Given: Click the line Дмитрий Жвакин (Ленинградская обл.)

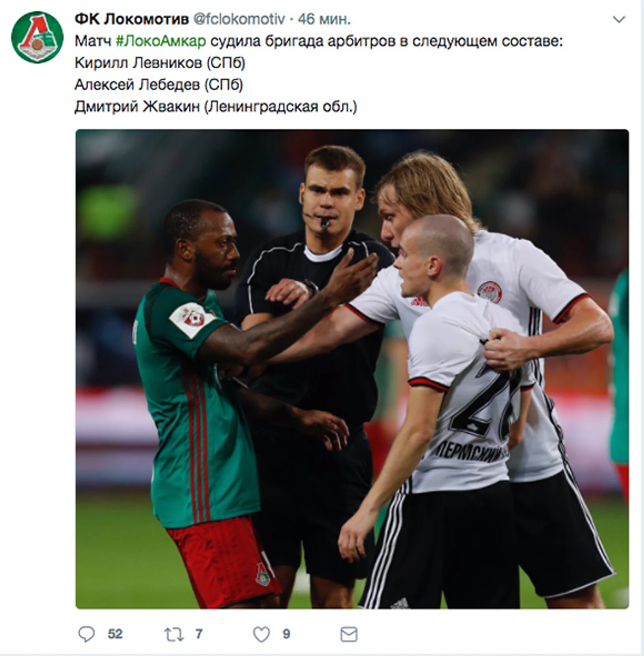Looking at the screenshot, I should point(216,106).
